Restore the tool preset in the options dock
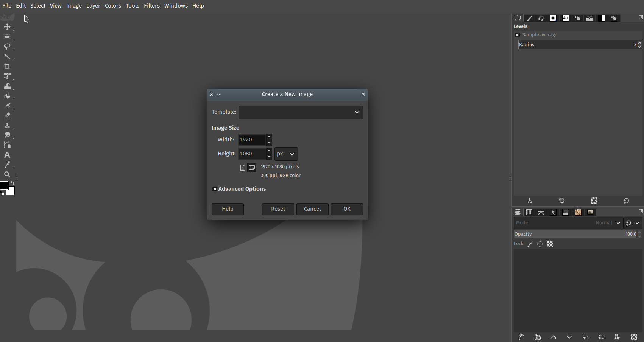 click(562, 201)
